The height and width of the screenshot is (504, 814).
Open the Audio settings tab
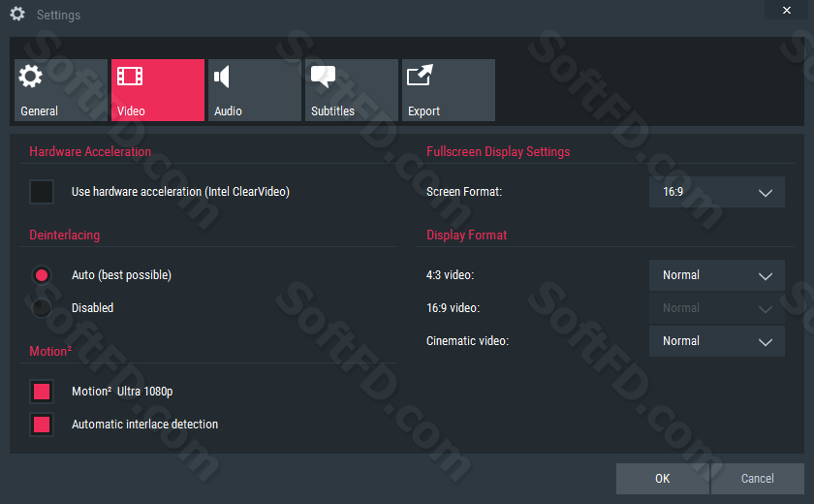coord(254,90)
